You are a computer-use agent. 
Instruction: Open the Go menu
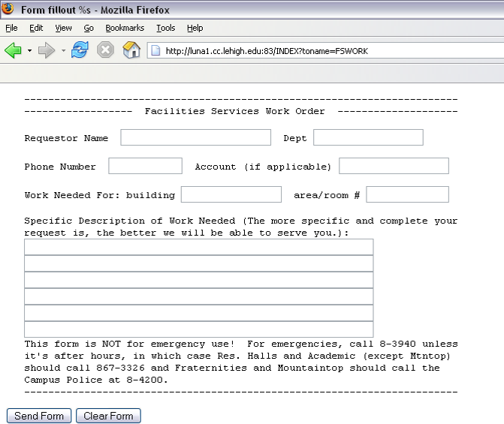[x=89, y=29]
